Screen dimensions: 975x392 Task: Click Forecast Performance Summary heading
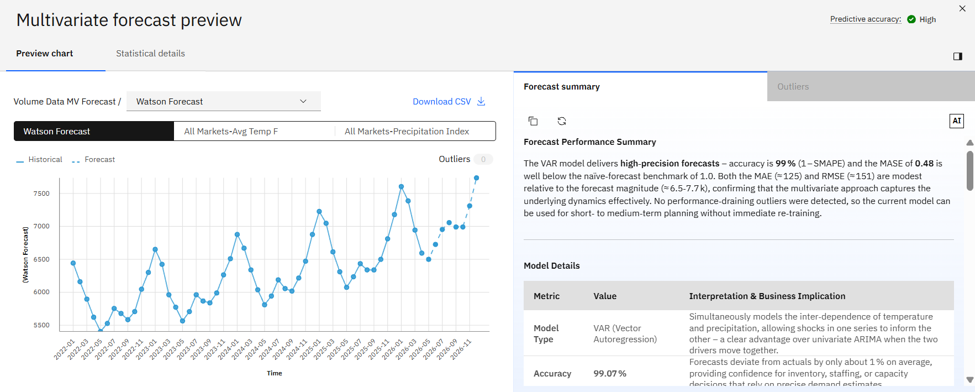589,142
